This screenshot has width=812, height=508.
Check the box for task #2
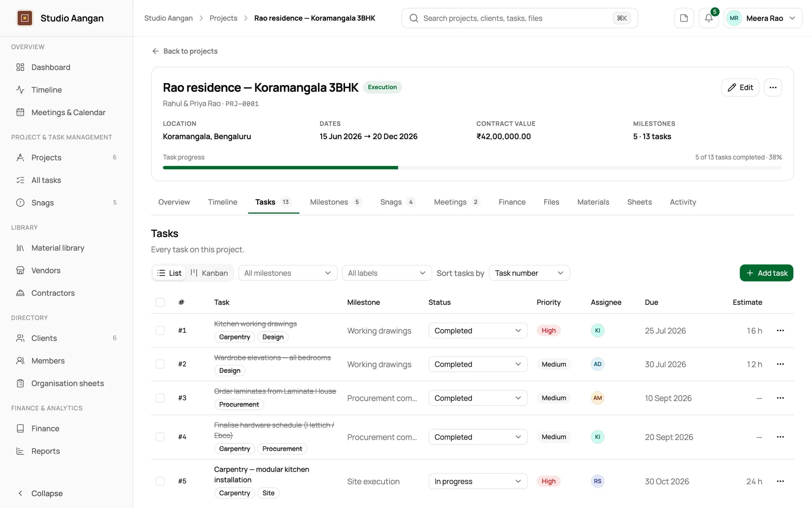160,364
